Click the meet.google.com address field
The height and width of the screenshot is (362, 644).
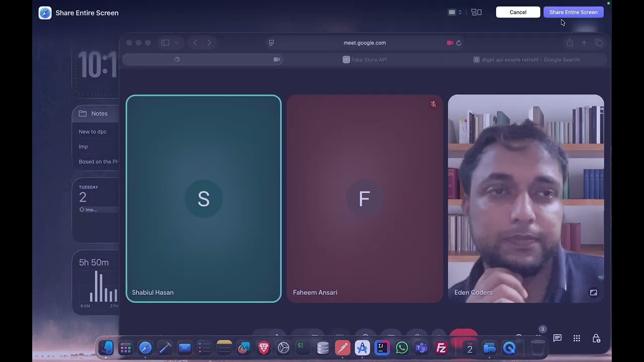(x=365, y=43)
